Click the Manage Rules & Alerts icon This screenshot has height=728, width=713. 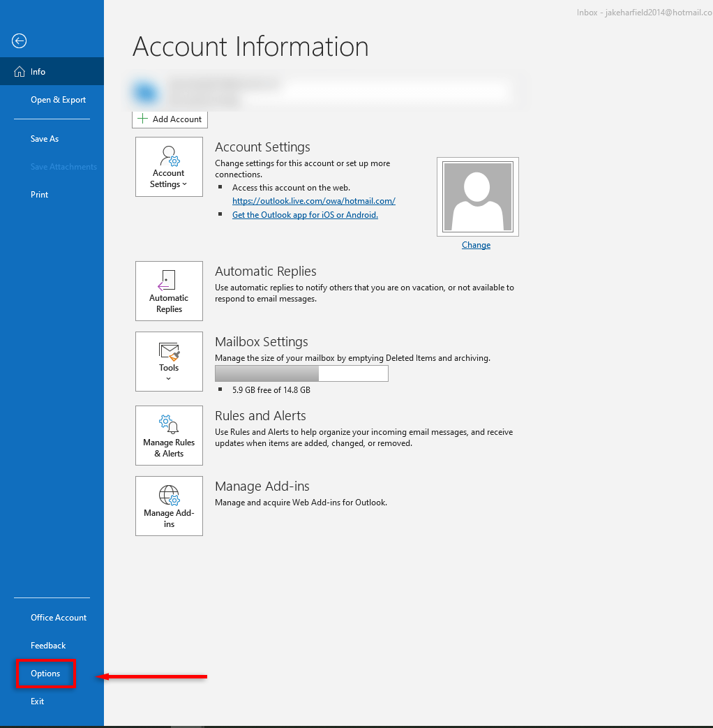pyautogui.click(x=169, y=424)
